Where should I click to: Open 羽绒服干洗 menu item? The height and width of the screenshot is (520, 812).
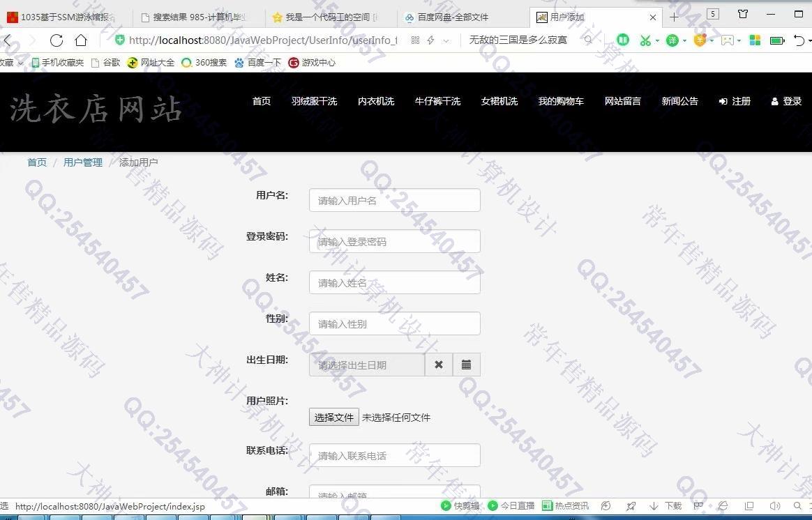(314, 101)
